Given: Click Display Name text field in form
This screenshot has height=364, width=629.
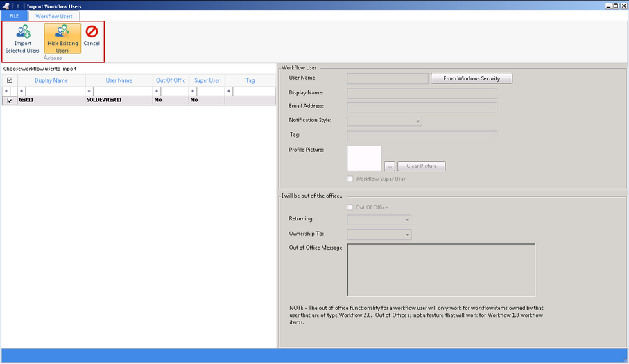Looking at the screenshot, I should pyautogui.click(x=422, y=94).
